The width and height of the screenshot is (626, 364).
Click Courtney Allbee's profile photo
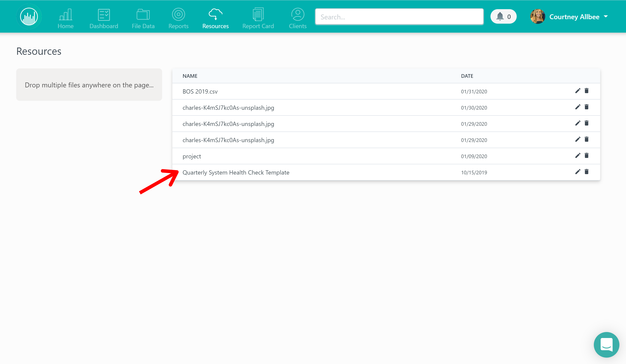pos(538,17)
